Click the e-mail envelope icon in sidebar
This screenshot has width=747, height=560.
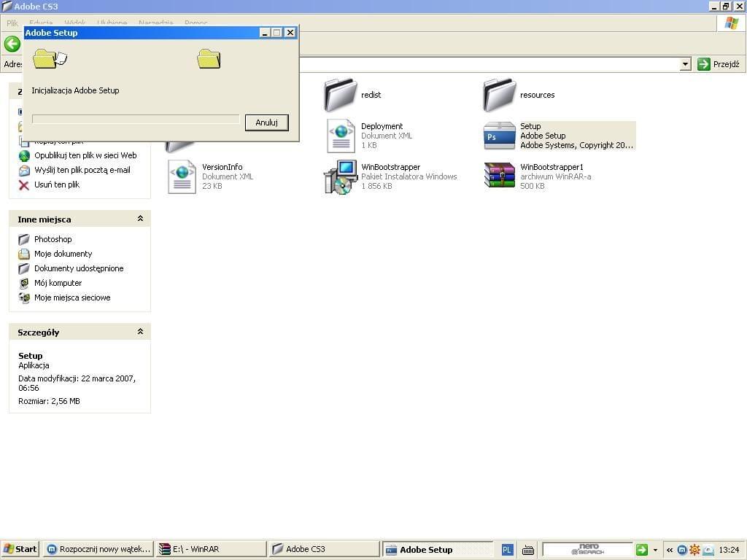click(25, 170)
